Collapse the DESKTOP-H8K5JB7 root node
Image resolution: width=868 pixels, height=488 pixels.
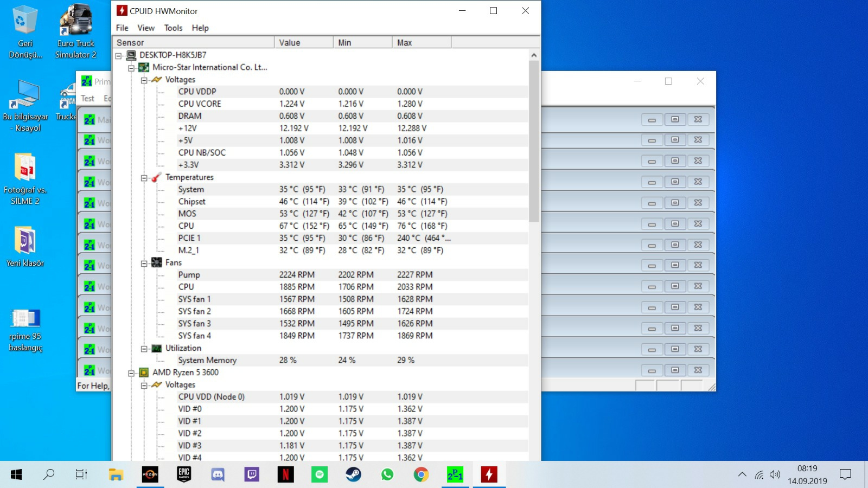[x=118, y=55]
